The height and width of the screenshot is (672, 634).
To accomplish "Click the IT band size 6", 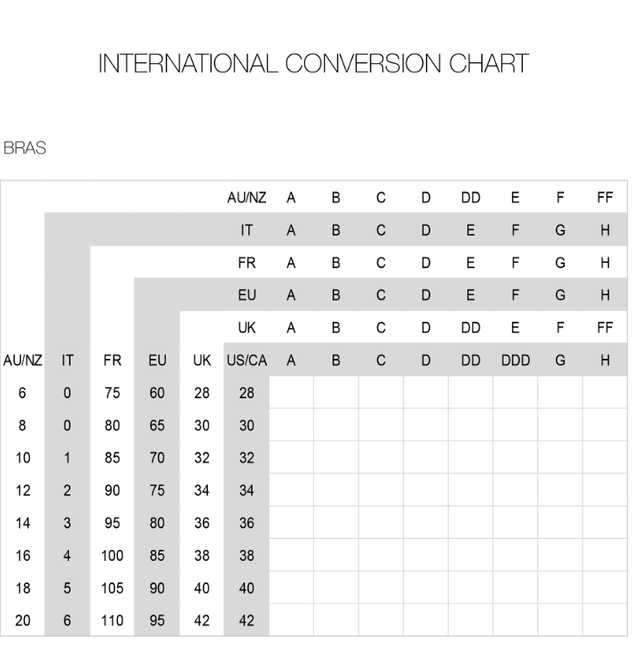I will pyautogui.click(x=67, y=621).
